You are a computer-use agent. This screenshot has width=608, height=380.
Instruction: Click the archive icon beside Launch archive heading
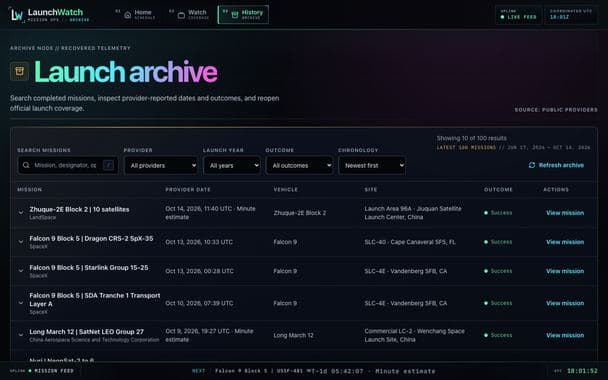(x=19, y=71)
